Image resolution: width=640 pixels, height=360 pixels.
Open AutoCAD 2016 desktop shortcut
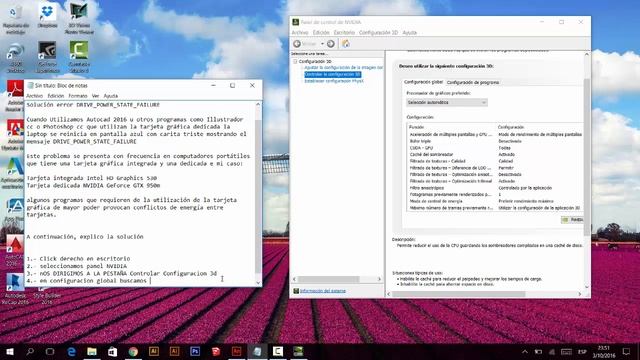click(15, 251)
